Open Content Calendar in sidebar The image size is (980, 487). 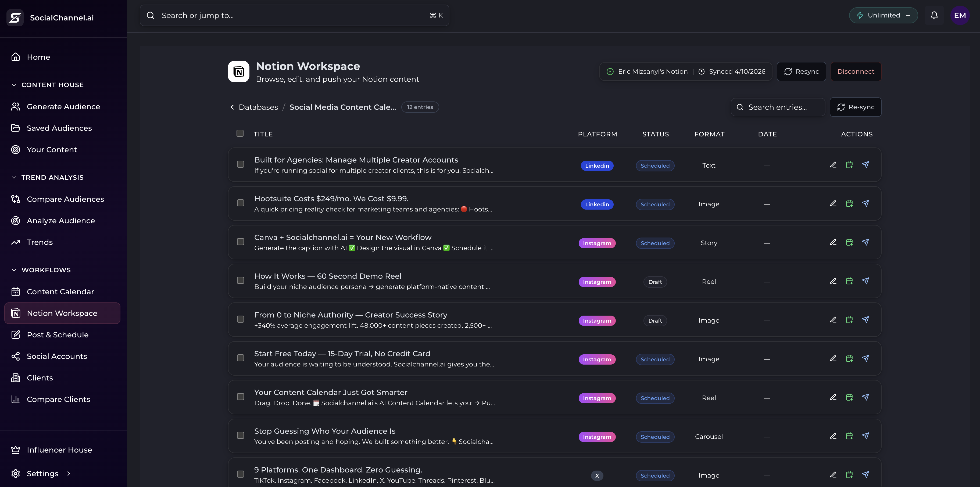tap(63, 292)
